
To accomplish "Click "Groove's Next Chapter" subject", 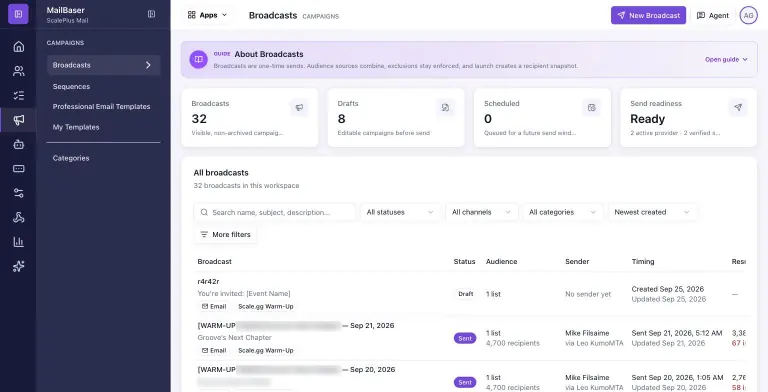I will coord(235,337).
